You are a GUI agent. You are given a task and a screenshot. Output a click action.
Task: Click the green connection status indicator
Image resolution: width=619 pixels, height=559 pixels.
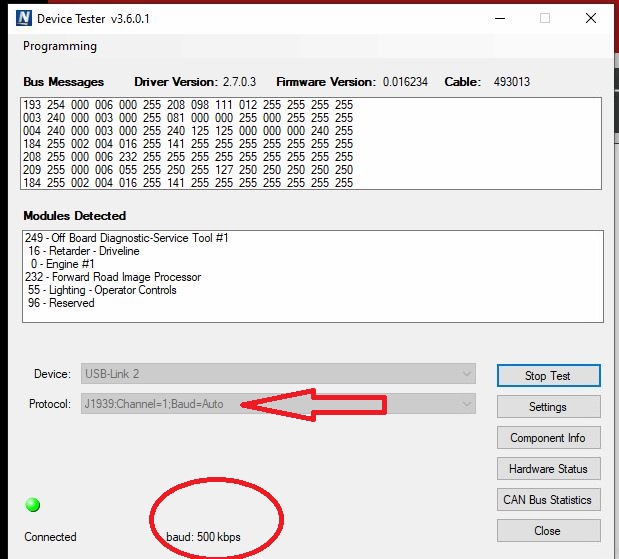click(x=33, y=505)
